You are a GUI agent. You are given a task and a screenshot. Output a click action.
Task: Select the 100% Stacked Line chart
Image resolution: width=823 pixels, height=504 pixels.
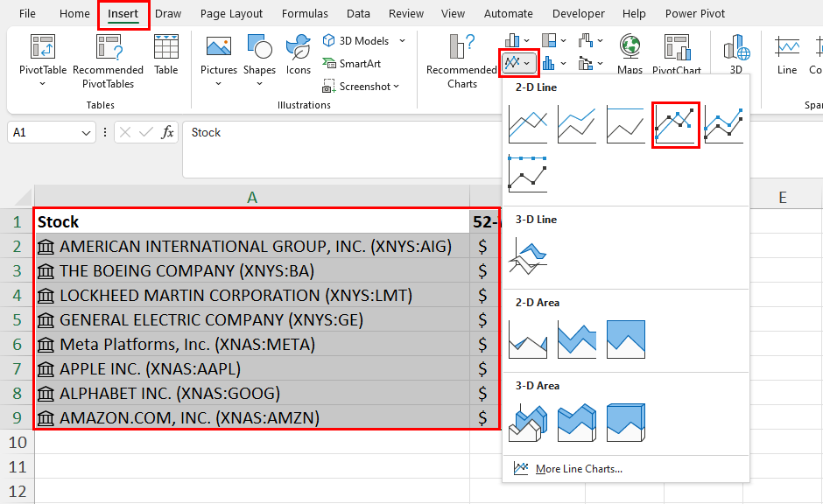626,125
